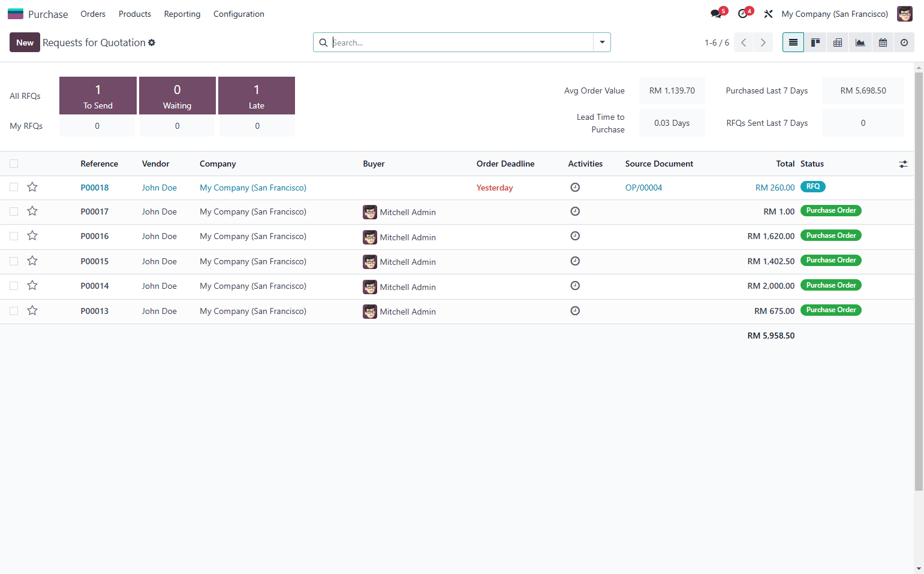
Task: Tick the checkbox for P00016
Action: point(14,236)
